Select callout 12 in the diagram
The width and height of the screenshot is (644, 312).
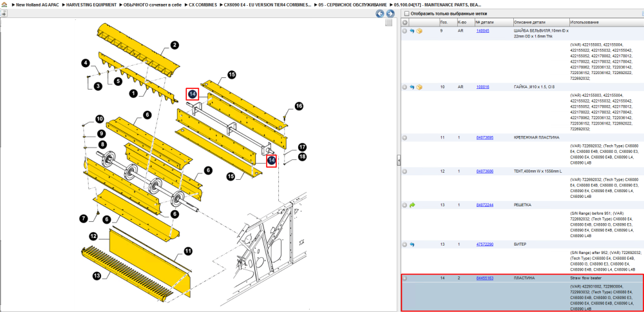(93, 237)
